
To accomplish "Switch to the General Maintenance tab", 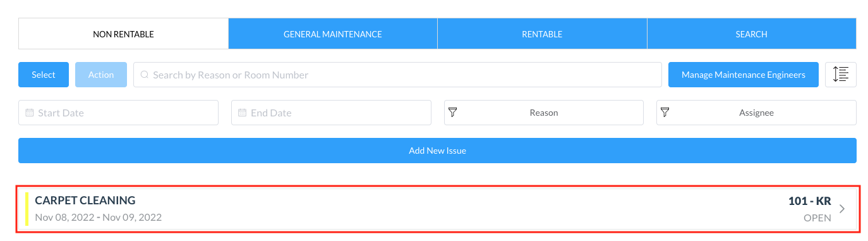I will point(333,34).
